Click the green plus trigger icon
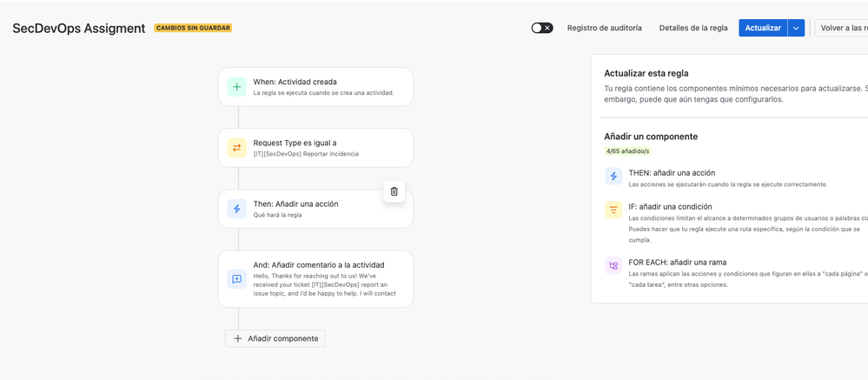 tap(237, 87)
